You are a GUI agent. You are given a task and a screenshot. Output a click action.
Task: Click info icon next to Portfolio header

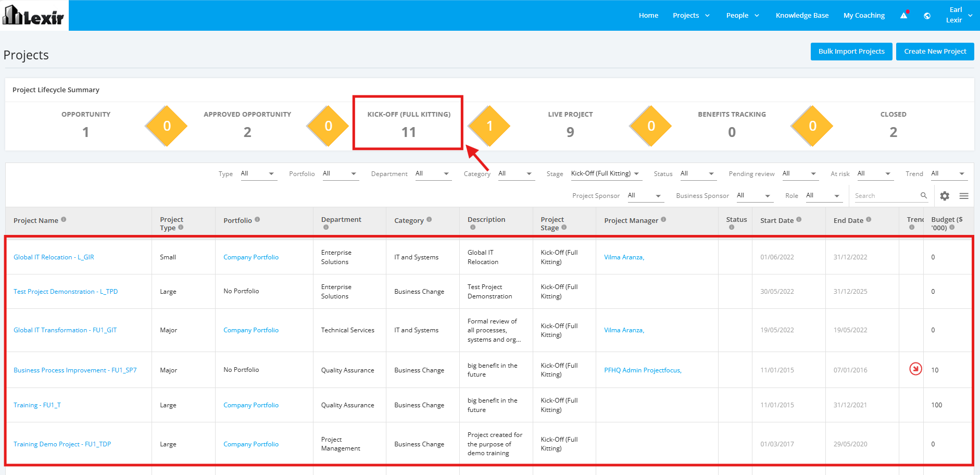pos(257,219)
